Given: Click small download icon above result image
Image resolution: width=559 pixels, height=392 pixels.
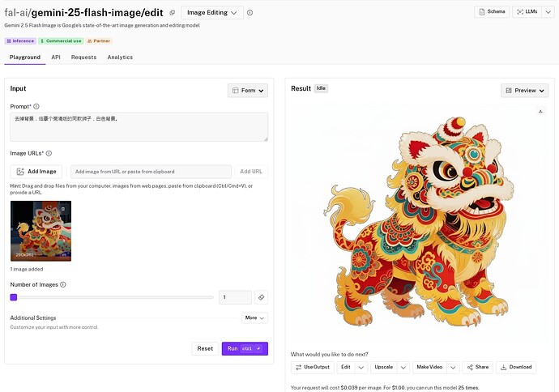Looking at the screenshot, I should pos(540,111).
